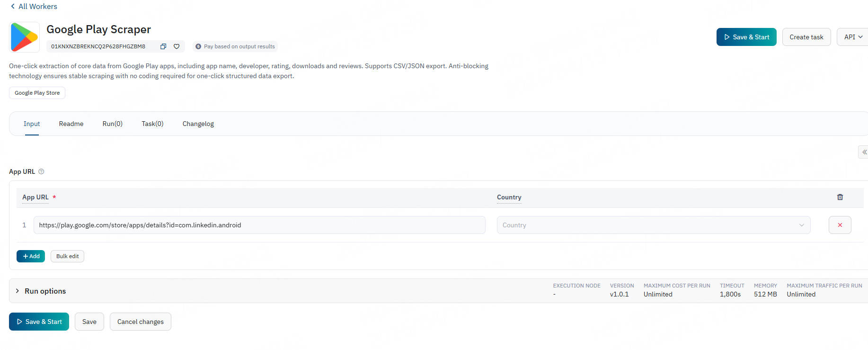Viewport: 868px width, 350px height.
Task: Open the Task(0) tab
Action: point(152,124)
